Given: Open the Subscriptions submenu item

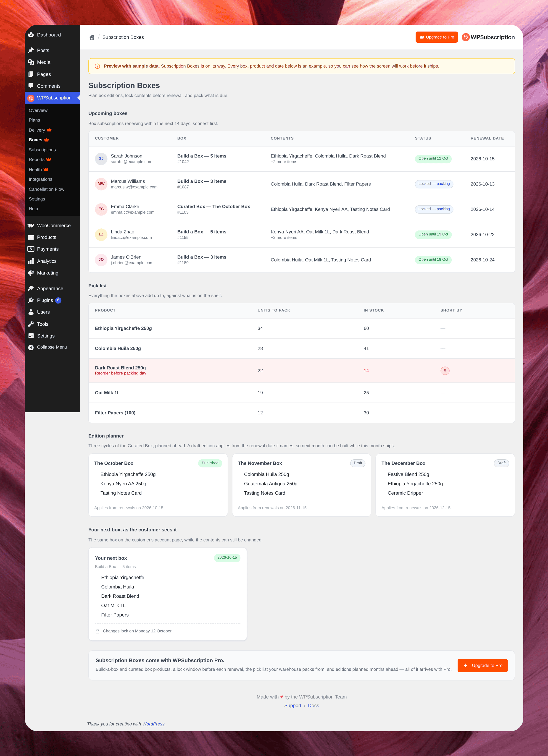Looking at the screenshot, I should pyautogui.click(x=42, y=150).
